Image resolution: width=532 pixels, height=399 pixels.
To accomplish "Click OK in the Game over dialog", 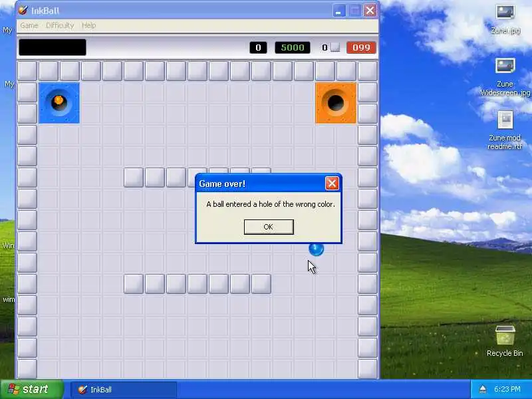I will (269, 227).
